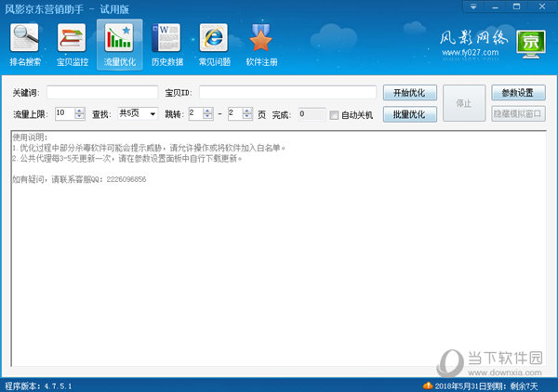Click the 开始优化 start button

click(409, 93)
